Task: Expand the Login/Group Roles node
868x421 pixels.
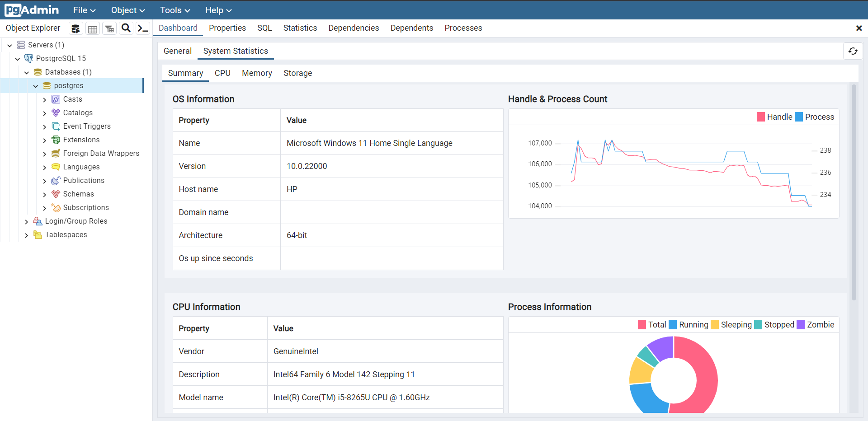Action: pyautogui.click(x=26, y=221)
